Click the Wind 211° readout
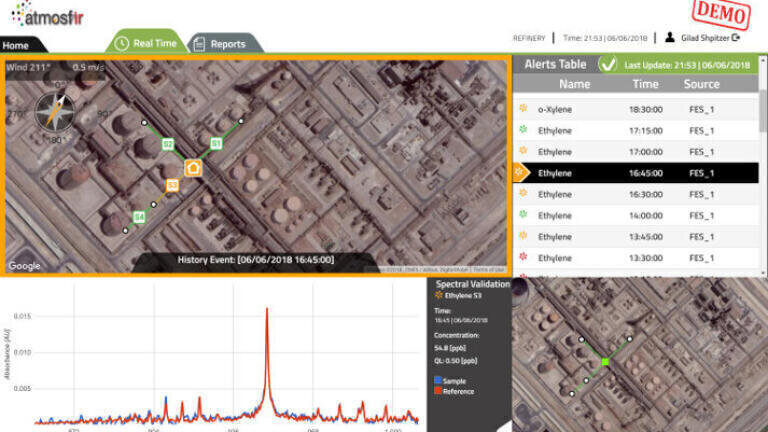The width and height of the screenshot is (768, 432). click(28, 68)
